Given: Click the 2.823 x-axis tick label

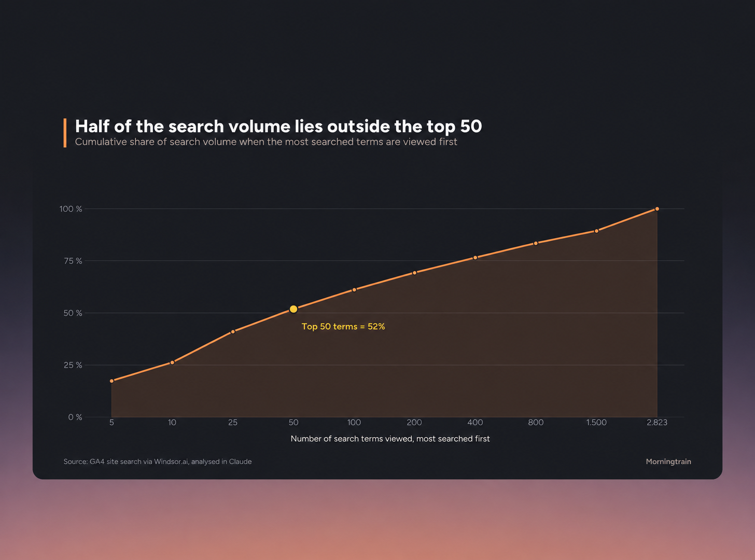Looking at the screenshot, I should [x=657, y=423].
